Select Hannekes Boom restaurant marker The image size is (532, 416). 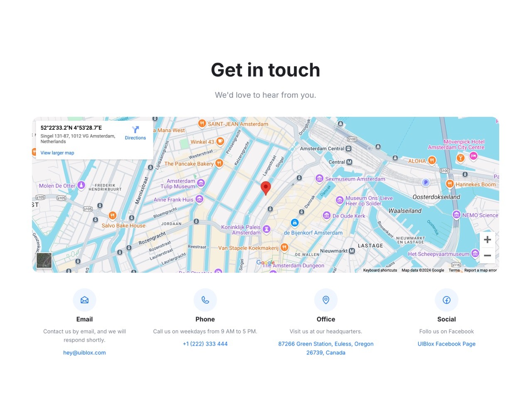[x=450, y=184]
